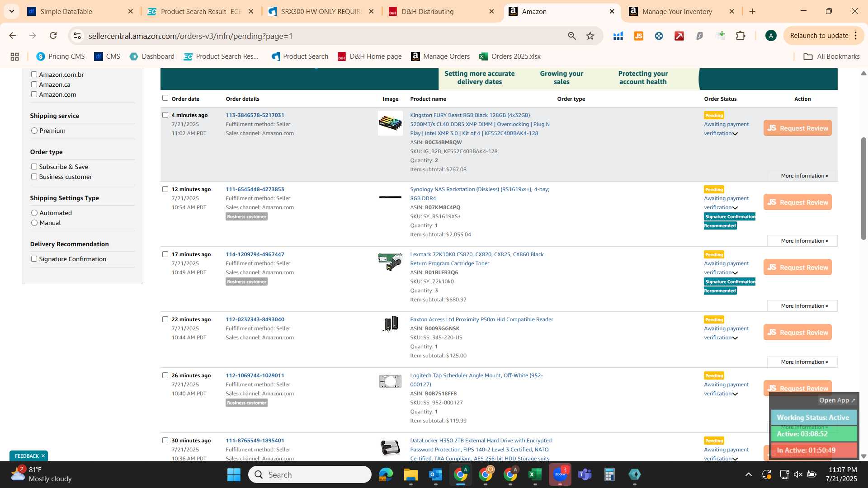Open the Chrome profile avatar A
The image size is (868, 488).
point(771,36)
